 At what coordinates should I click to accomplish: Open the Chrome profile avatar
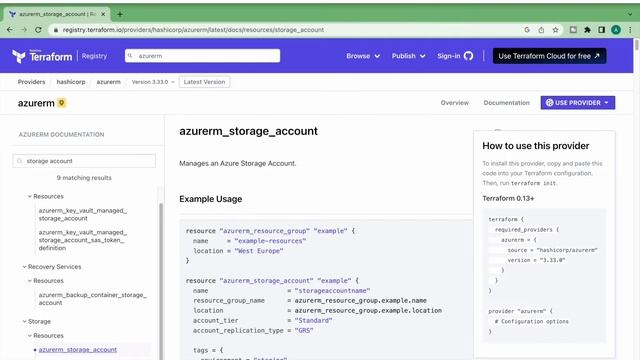click(x=616, y=30)
